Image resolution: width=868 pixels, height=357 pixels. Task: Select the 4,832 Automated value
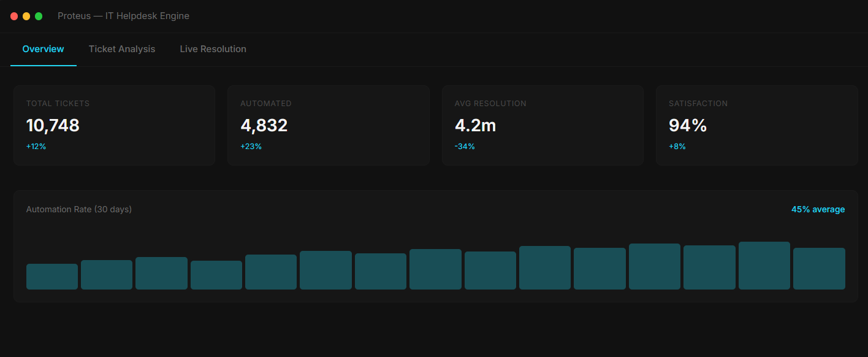(x=264, y=126)
